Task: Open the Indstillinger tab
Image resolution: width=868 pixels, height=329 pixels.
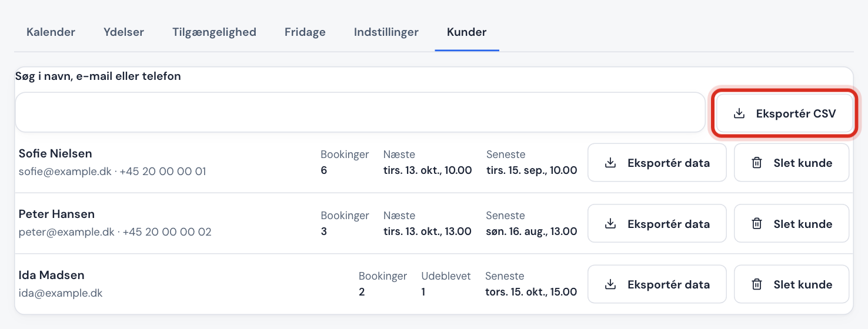Action: pos(386,32)
